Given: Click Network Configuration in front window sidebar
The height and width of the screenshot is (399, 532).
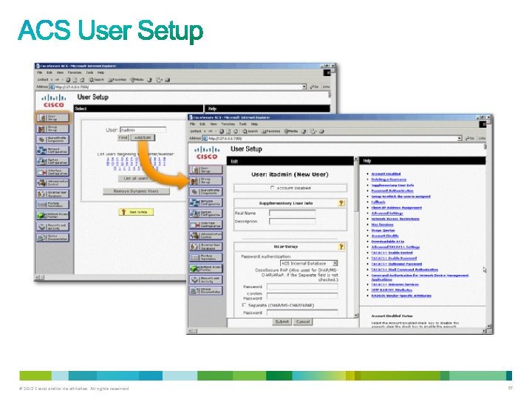Looking at the screenshot, I should (x=206, y=202).
